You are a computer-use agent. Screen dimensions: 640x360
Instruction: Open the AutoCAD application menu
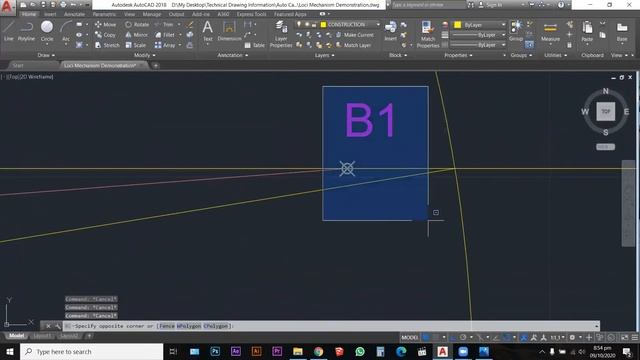(x=7, y=7)
